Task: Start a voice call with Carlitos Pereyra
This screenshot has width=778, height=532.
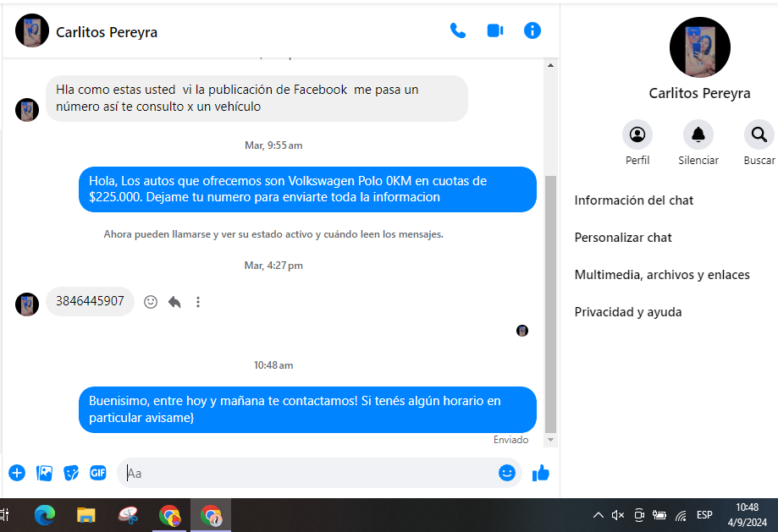Action: (x=458, y=30)
